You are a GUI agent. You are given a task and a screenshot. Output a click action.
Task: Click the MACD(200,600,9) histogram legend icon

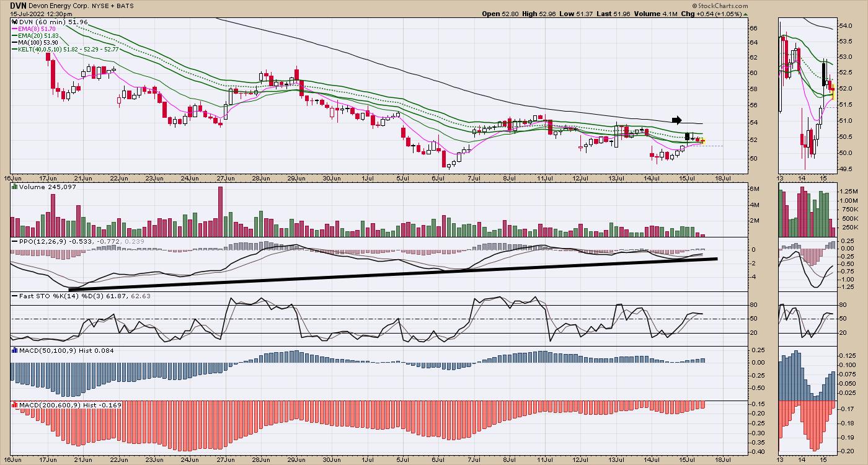tap(14, 405)
